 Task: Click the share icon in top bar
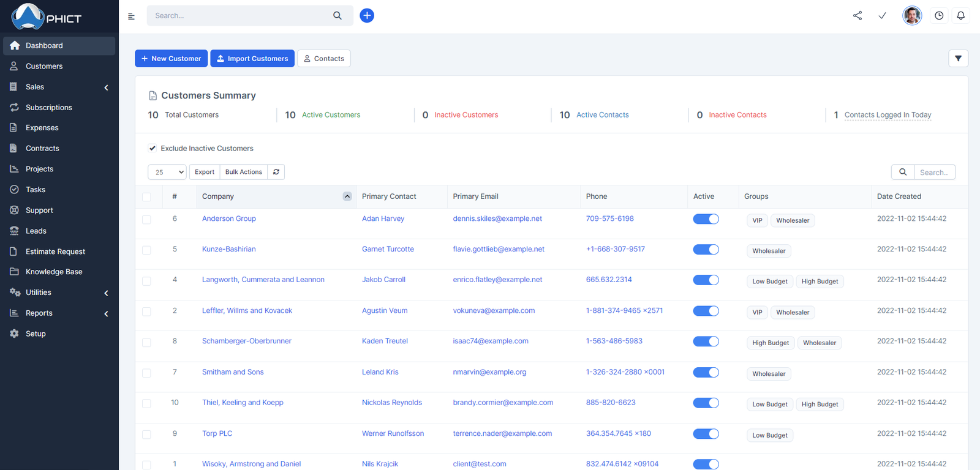coord(858,16)
